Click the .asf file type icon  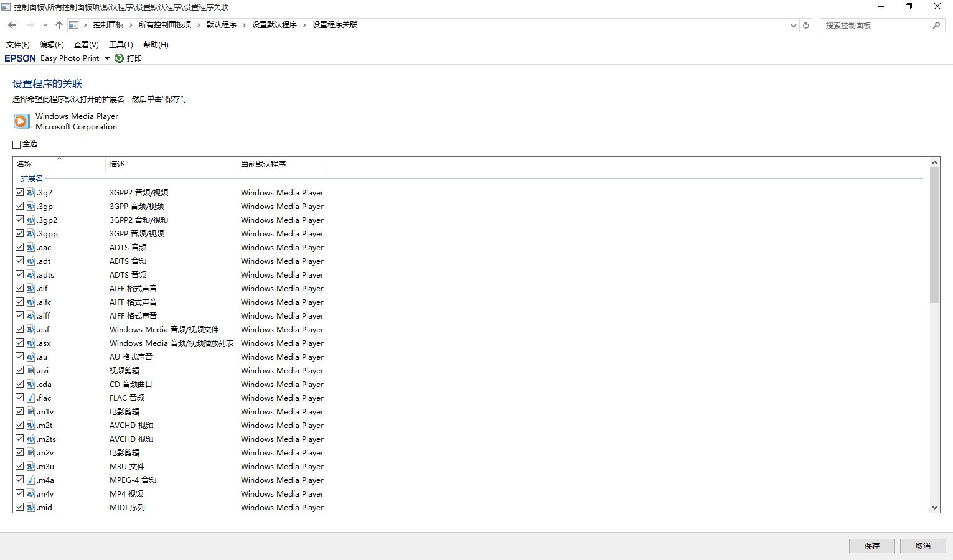[31, 329]
